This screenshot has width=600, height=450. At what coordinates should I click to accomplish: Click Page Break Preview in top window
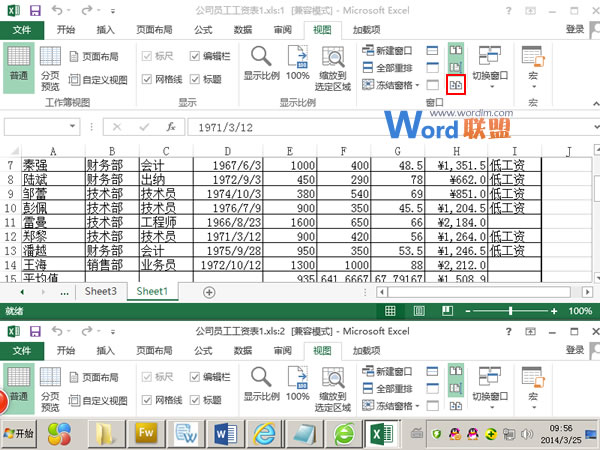point(50,68)
